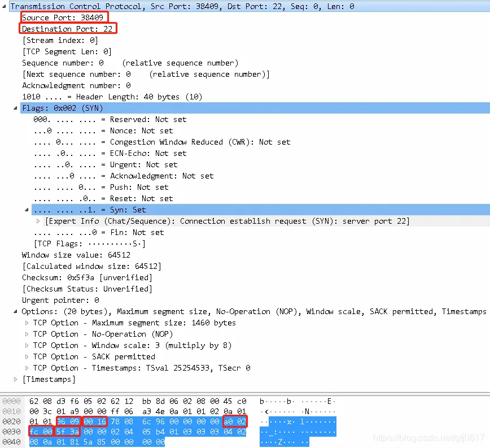Screen dimensions: 490x448
Task: Select the Window size value: 64512 row
Action: (x=76, y=255)
